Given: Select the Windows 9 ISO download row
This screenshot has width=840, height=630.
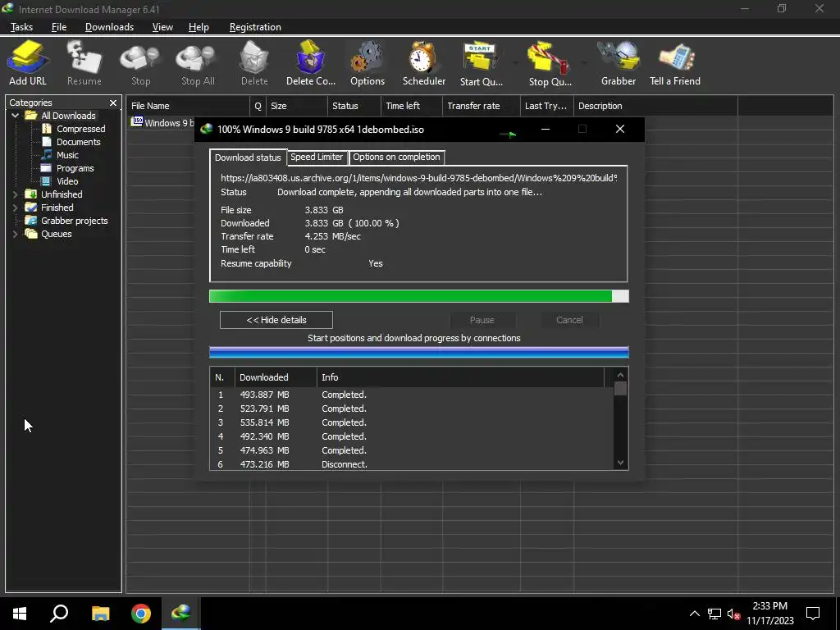Looking at the screenshot, I should pyautogui.click(x=162, y=123).
